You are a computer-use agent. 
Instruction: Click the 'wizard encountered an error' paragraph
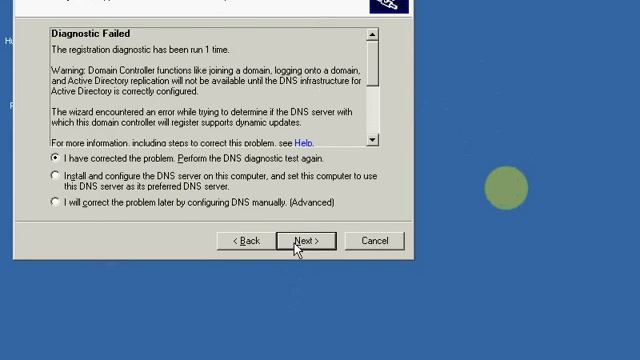[x=202, y=117]
